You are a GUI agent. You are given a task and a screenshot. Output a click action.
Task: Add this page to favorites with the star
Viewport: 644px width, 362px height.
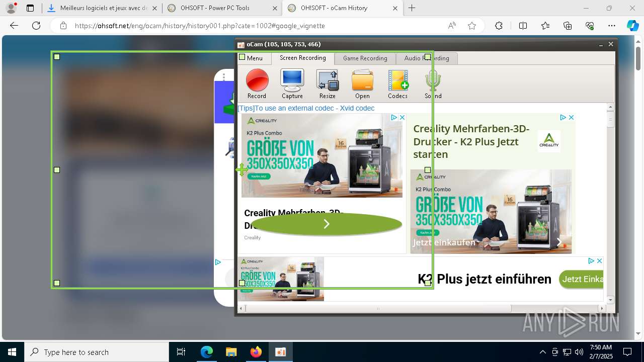click(x=472, y=26)
